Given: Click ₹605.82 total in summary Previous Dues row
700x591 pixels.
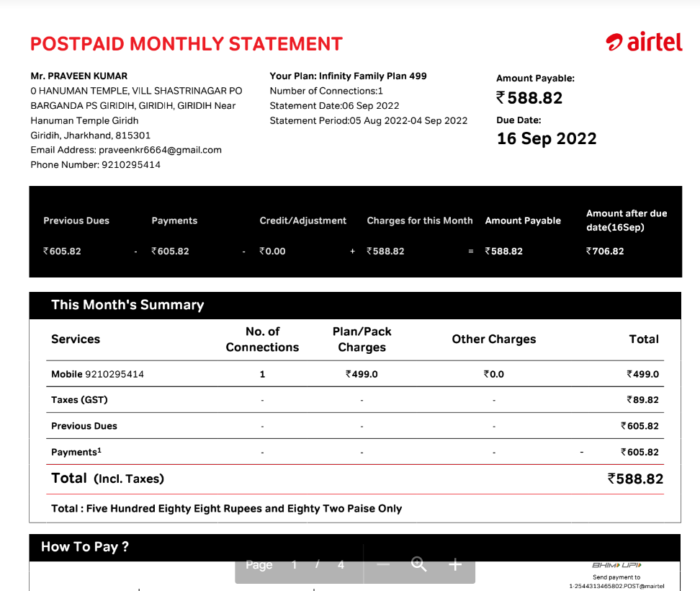Looking at the screenshot, I should point(640,426).
